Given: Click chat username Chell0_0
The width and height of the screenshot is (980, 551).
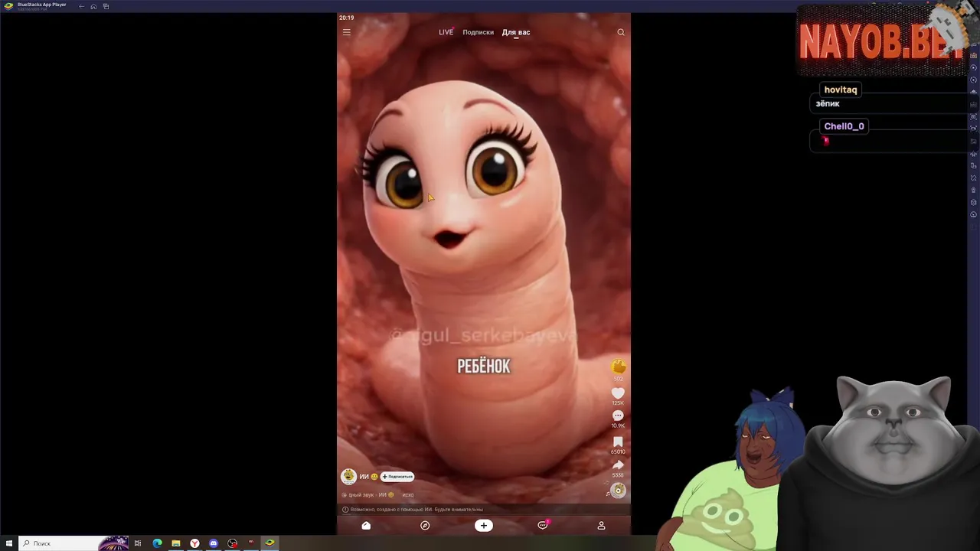Looking at the screenshot, I should [844, 126].
